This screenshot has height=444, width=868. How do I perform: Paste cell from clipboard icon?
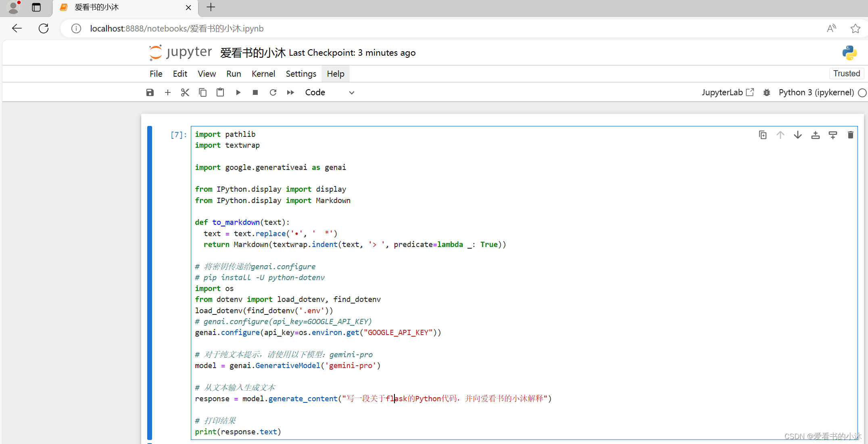[x=220, y=92]
